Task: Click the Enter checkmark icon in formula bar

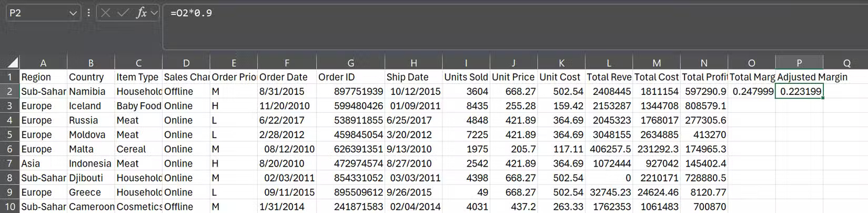Action: tap(123, 13)
